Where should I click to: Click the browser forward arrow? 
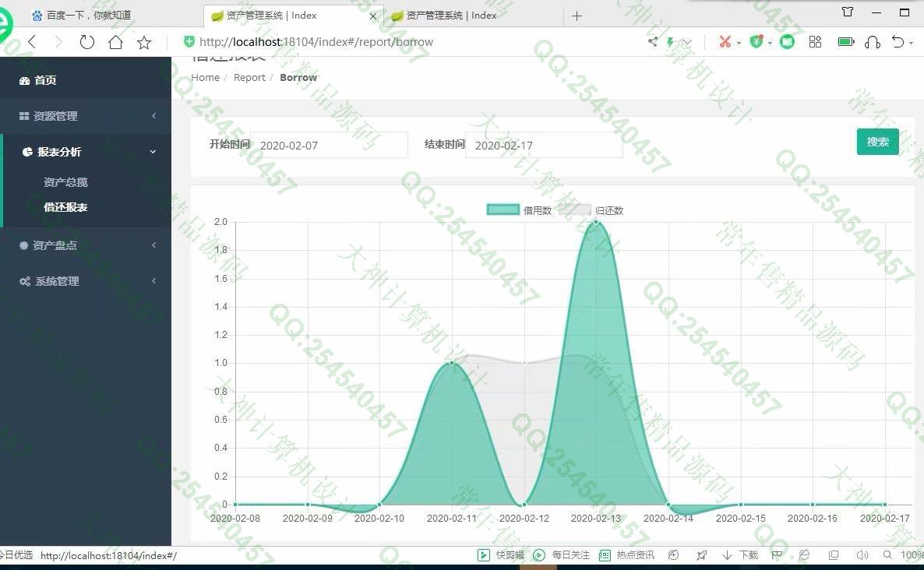58,42
